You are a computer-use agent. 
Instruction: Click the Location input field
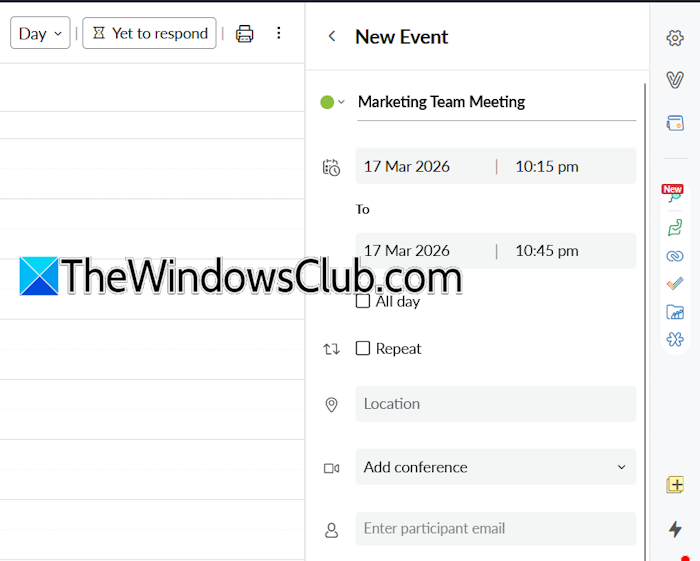496,404
